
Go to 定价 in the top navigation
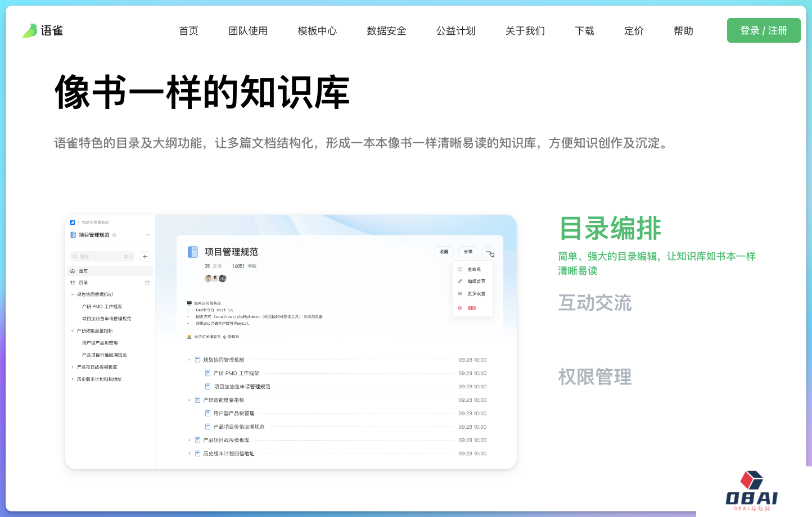click(x=634, y=31)
